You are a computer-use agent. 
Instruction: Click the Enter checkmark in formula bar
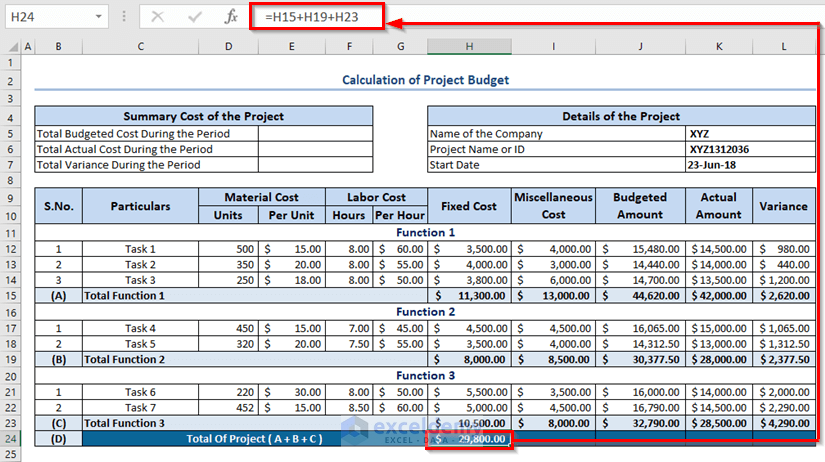(x=195, y=17)
